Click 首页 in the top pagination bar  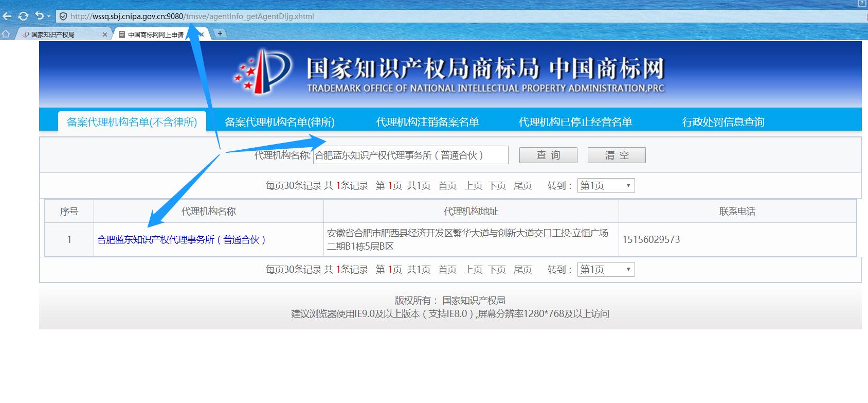tap(447, 186)
